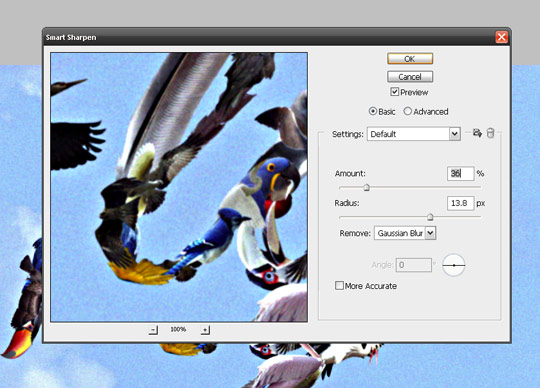Enable the More Accurate checkbox
540x388 pixels.
[x=339, y=285]
